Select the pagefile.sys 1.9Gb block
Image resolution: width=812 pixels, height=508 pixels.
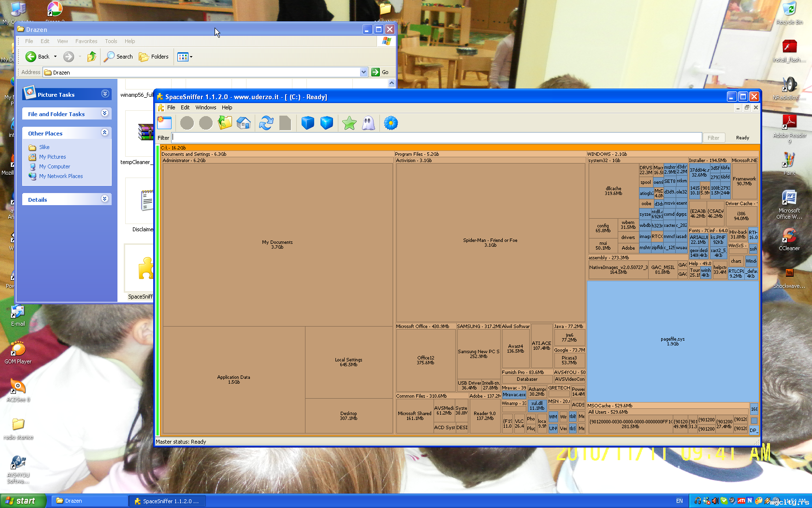click(x=673, y=341)
